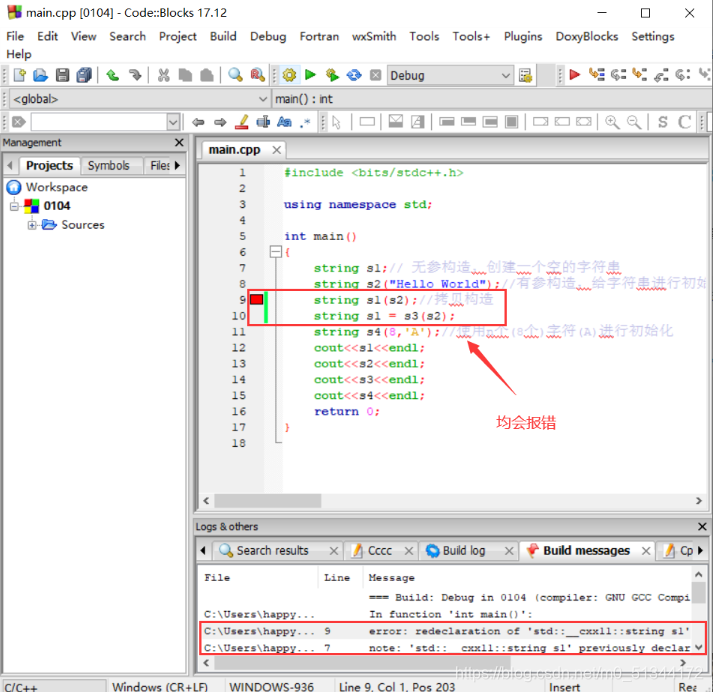713x692 pixels.
Task: Highlight occurrences marker icon
Action: pyautogui.click(x=242, y=122)
